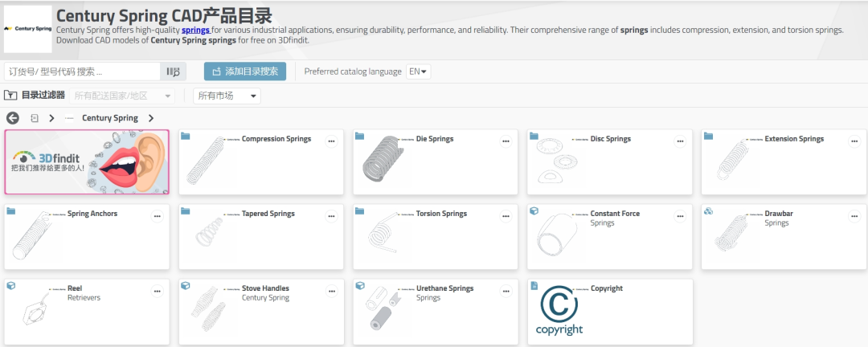The image size is (868, 347).
Task: Open the 所有配送国家/地区 country dropdown
Action: pos(122,96)
